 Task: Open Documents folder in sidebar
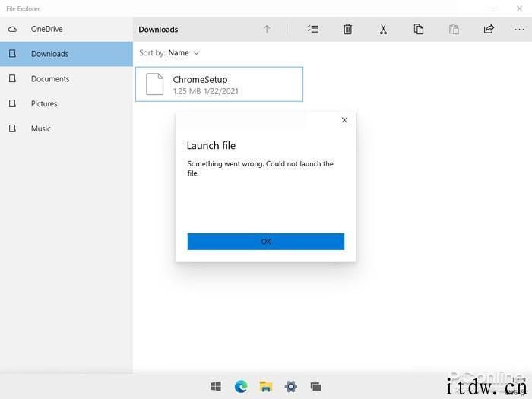point(67,79)
